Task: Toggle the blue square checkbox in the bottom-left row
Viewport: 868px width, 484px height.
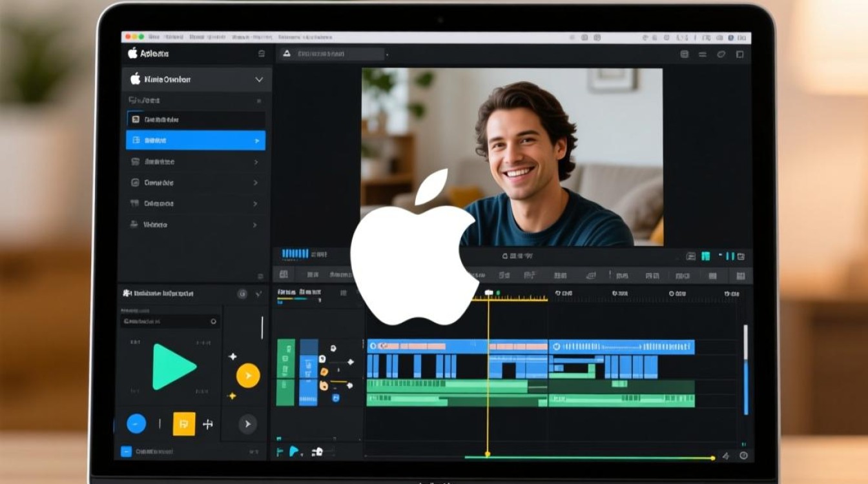Action: point(127,452)
